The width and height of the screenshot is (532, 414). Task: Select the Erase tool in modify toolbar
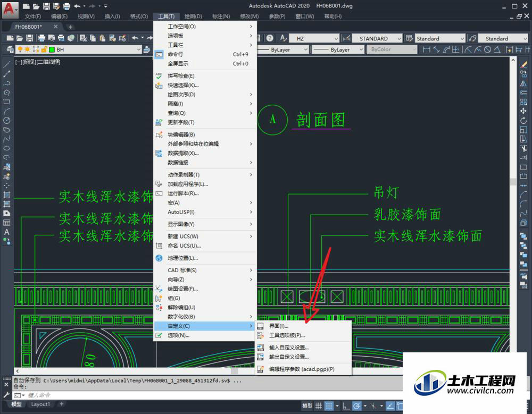click(x=523, y=64)
